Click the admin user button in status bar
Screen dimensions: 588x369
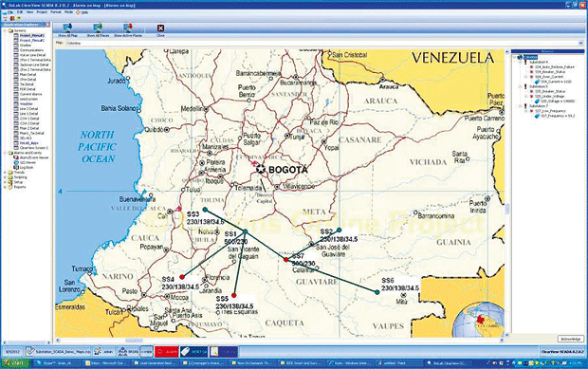tap(103, 352)
